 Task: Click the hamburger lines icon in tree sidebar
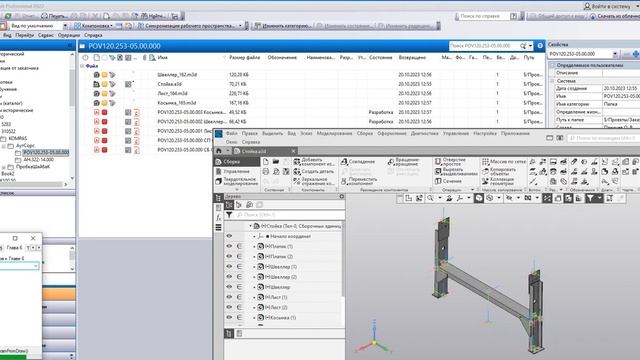(x=218, y=227)
